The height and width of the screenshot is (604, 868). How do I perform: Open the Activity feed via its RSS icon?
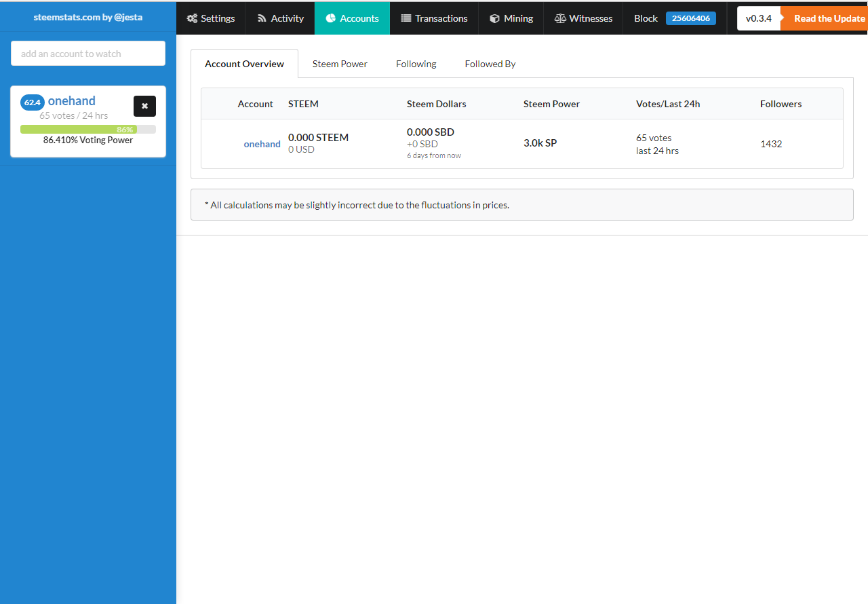pos(262,18)
